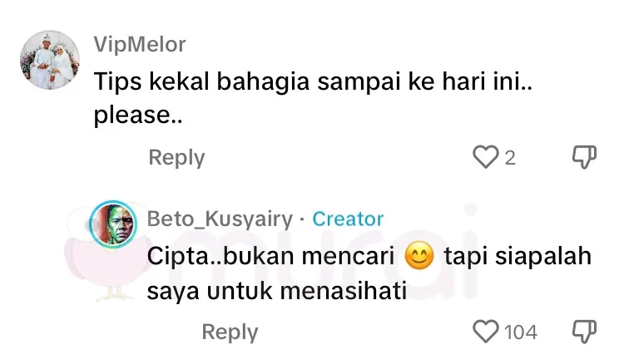Click the Creator badge label
This screenshot has width=624, height=364.
pos(348,219)
